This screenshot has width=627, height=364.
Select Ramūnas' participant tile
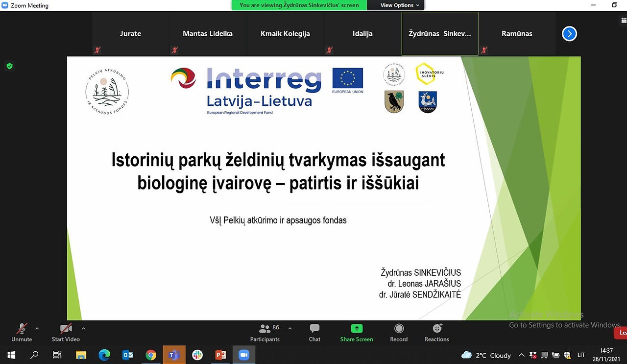517,34
